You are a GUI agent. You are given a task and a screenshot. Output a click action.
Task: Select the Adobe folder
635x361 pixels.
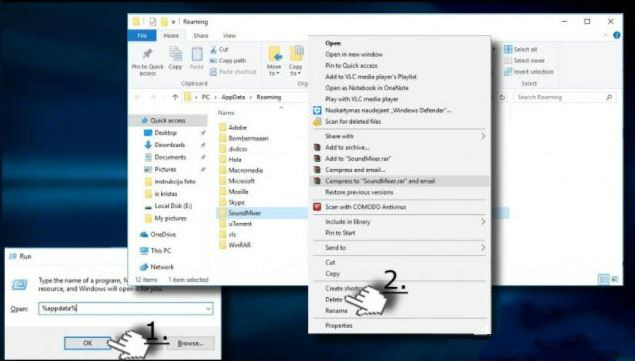(x=237, y=127)
